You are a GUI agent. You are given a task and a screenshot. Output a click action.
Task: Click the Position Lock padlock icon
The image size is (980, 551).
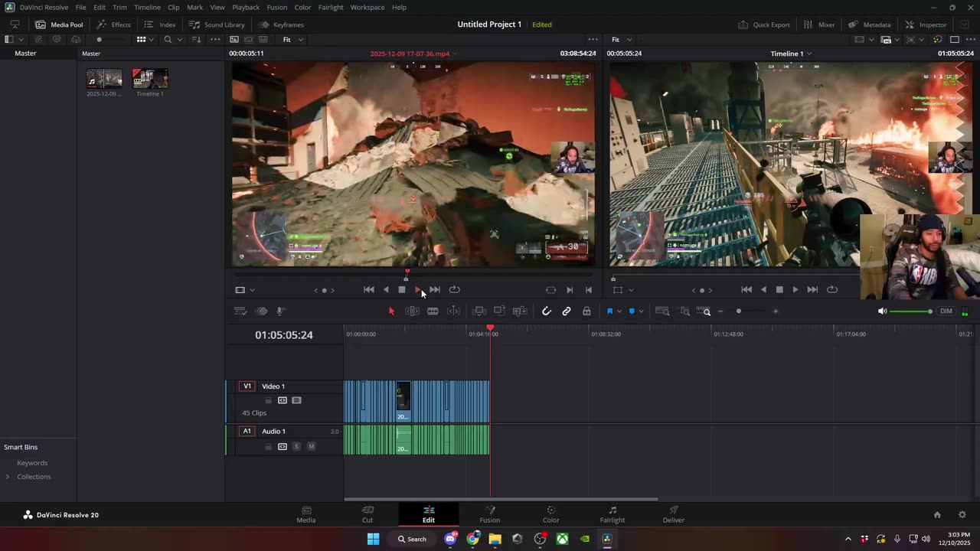586,311
